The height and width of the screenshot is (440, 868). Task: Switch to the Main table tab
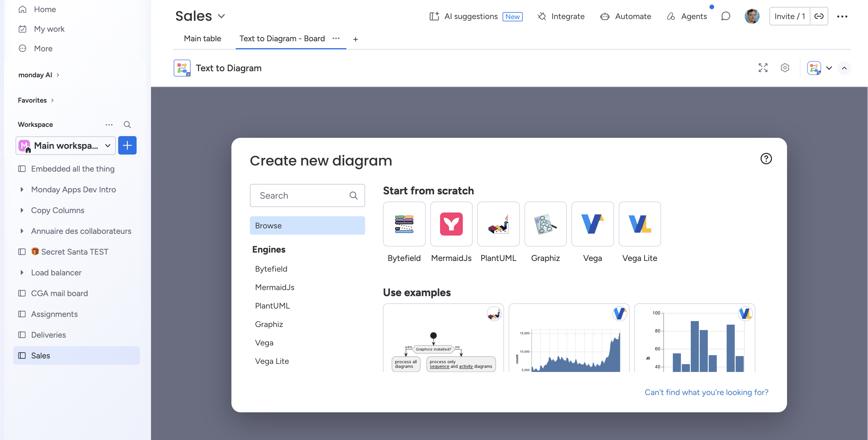[x=203, y=38]
